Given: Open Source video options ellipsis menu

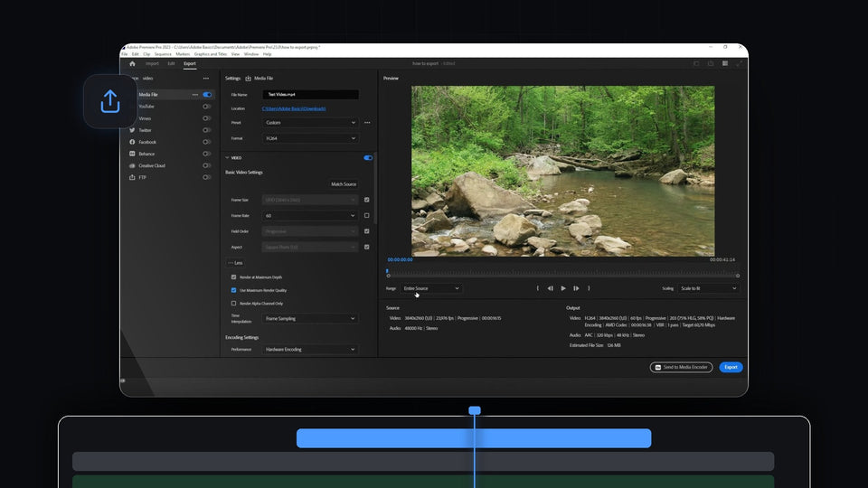Looking at the screenshot, I should [206, 79].
